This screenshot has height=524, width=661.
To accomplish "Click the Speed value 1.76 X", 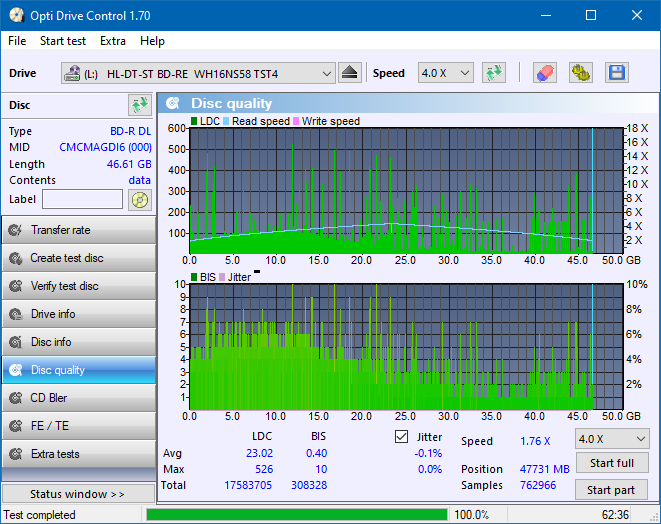I will (535, 441).
